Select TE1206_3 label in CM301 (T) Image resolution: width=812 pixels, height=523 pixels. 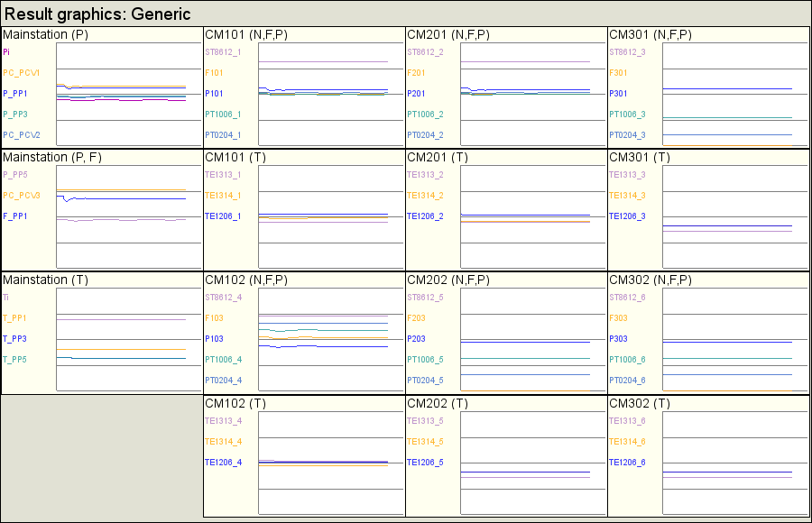point(627,216)
